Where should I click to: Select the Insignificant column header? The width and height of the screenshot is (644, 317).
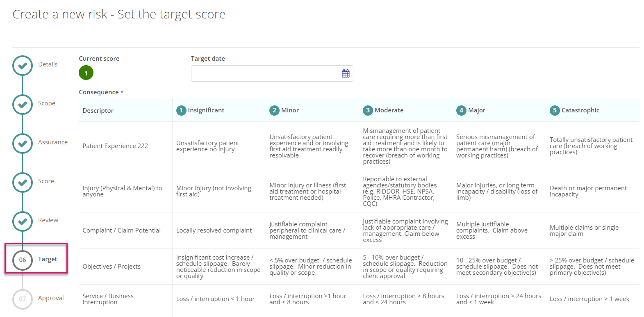click(206, 110)
